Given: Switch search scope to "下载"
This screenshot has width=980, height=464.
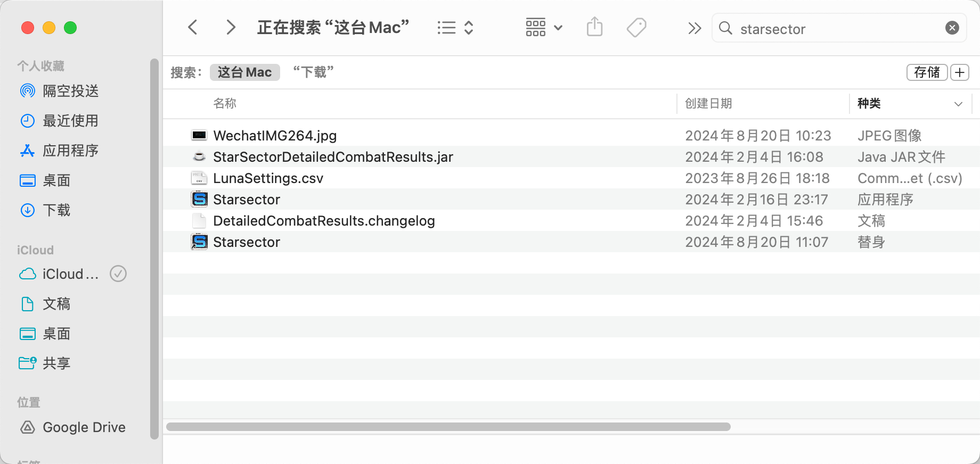Looking at the screenshot, I should coord(313,72).
